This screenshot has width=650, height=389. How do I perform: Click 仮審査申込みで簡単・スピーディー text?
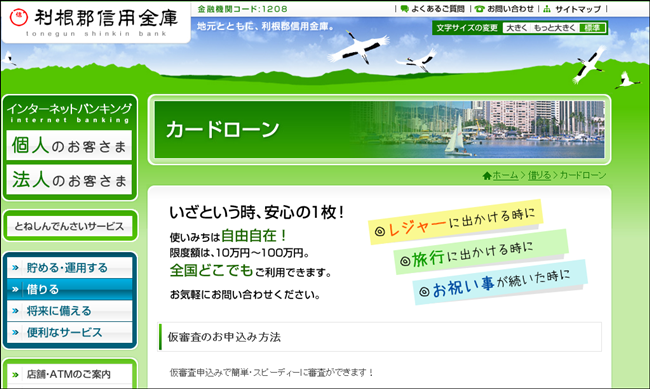coord(272,373)
